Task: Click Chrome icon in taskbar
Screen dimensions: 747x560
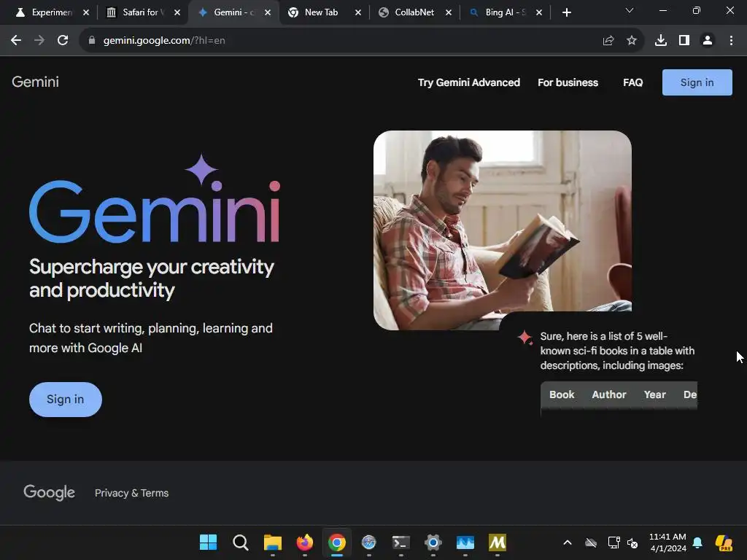Action: [337, 542]
